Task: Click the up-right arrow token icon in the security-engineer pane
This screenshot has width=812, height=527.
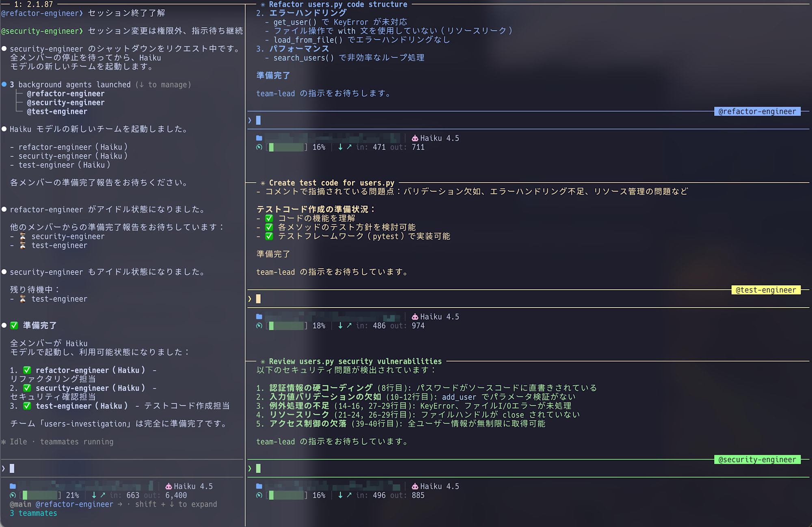Action: (349, 495)
